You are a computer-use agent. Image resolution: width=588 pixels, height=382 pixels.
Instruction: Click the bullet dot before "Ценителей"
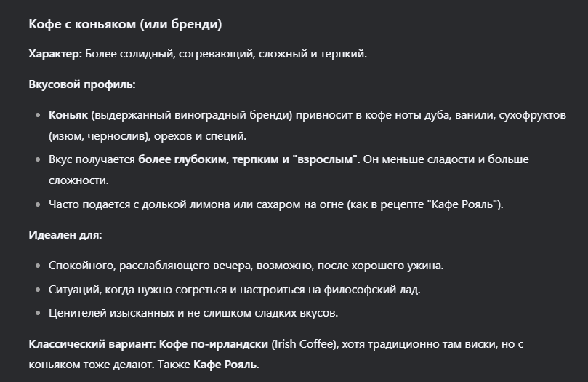point(38,314)
